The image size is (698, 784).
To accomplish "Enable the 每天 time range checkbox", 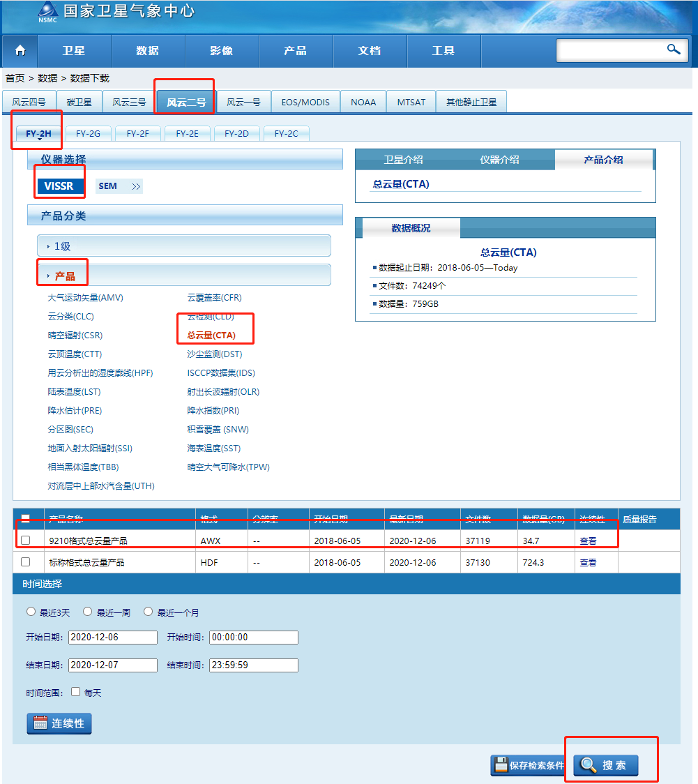I will (x=75, y=691).
